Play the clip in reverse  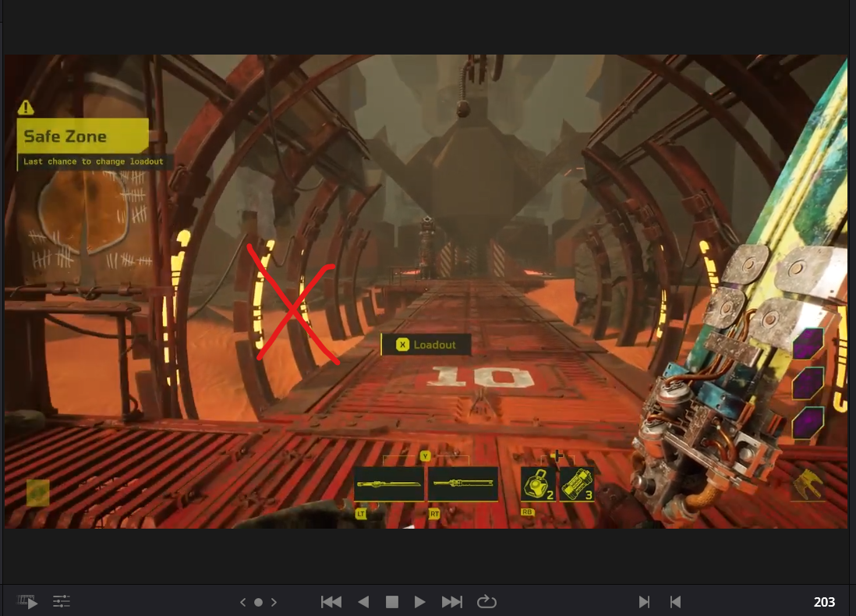pyautogui.click(x=363, y=602)
